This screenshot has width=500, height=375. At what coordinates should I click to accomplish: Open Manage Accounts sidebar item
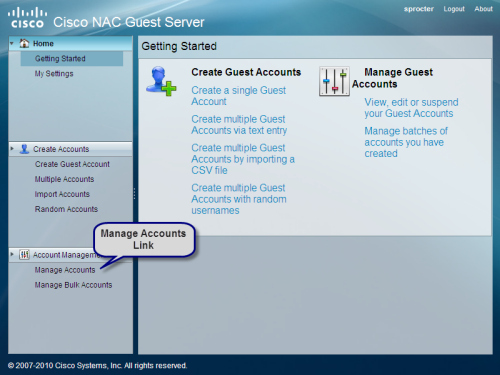[65, 270]
